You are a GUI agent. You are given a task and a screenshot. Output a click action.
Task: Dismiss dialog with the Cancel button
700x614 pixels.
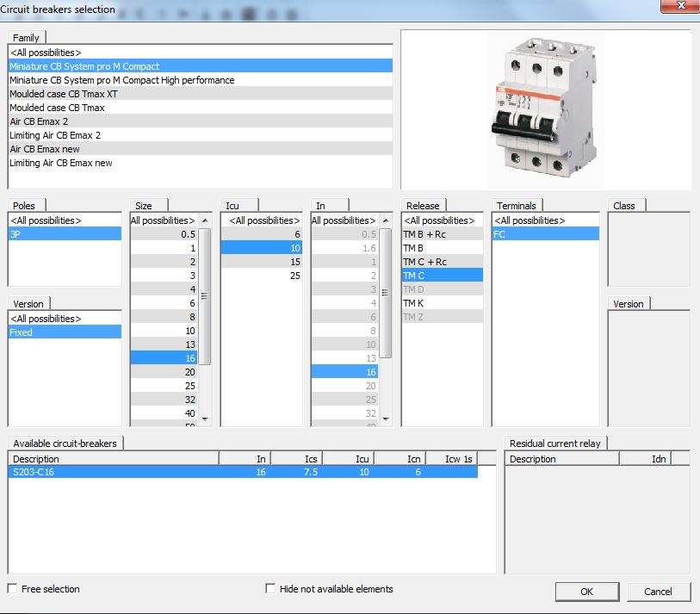tap(658, 592)
